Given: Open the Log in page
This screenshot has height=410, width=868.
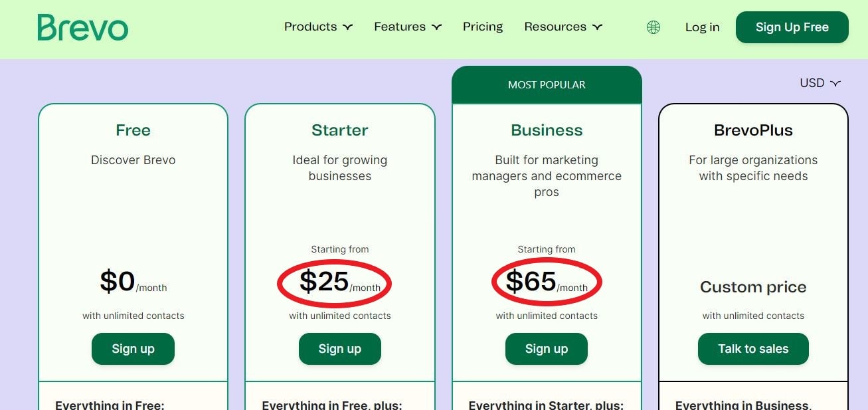Looking at the screenshot, I should pos(702,27).
